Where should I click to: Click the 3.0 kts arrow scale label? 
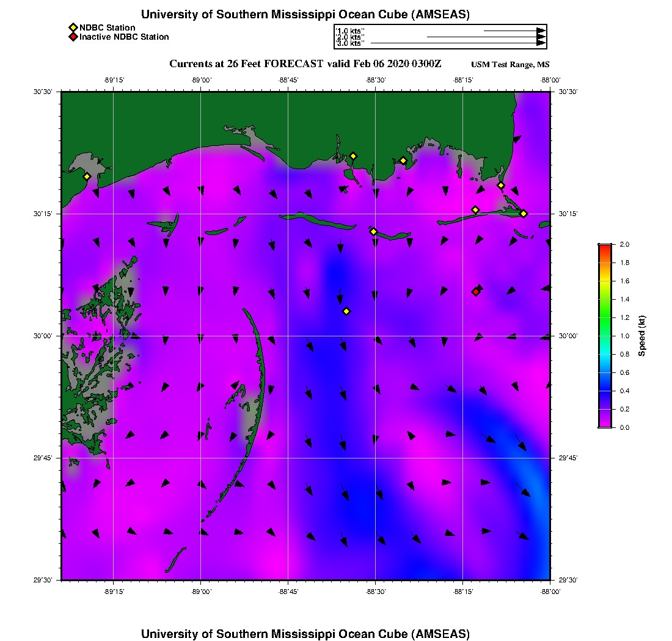pyautogui.click(x=351, y=43)
